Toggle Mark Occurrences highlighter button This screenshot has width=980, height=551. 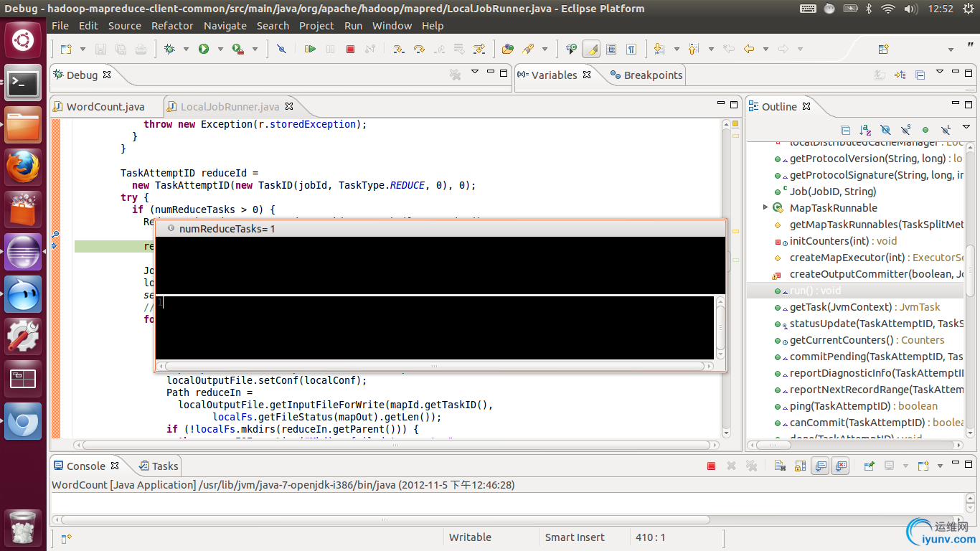591,49
